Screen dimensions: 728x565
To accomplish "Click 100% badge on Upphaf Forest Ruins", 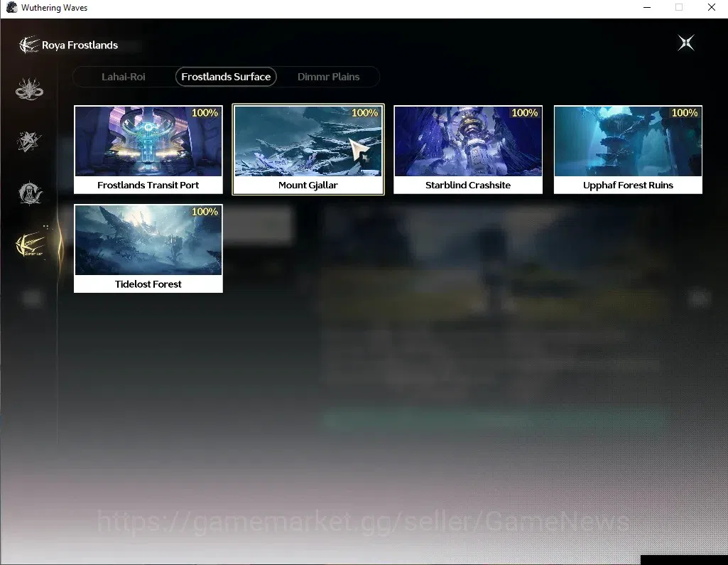I will click(x=685, y=112).
